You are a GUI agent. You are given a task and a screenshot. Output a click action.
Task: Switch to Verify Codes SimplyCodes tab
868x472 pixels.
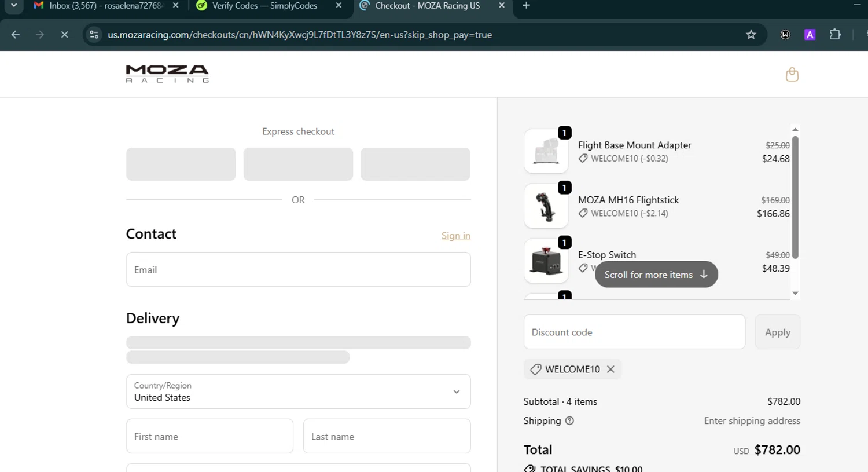point(264,6)
